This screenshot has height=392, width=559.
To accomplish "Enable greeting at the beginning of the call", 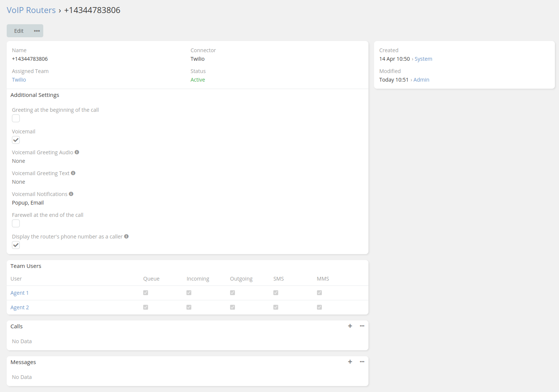I will 16,118.
